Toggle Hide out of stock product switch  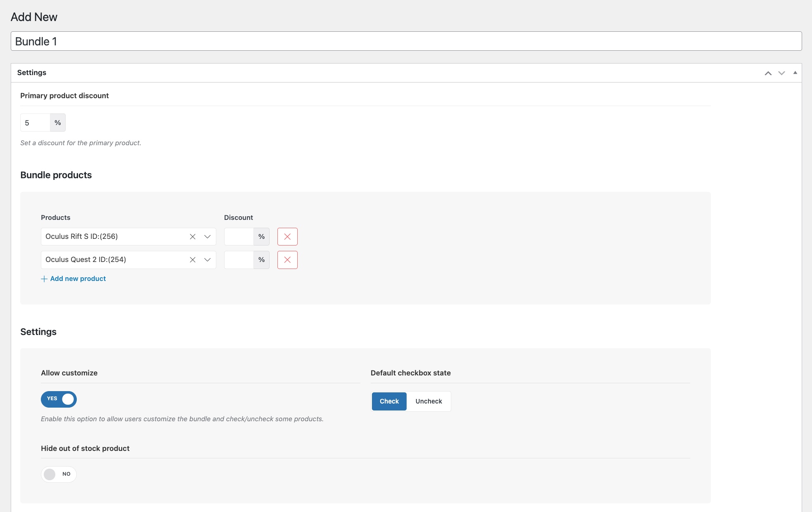59,474
